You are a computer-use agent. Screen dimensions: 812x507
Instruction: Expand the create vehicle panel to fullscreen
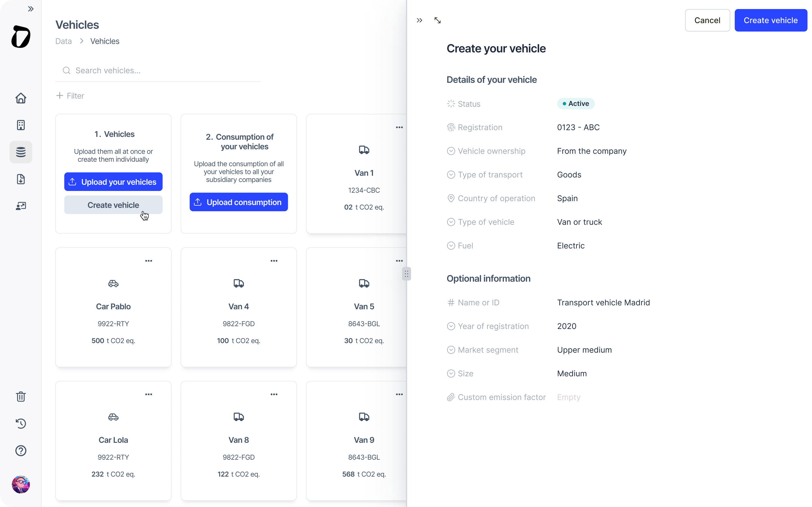[x=438, y=21]
